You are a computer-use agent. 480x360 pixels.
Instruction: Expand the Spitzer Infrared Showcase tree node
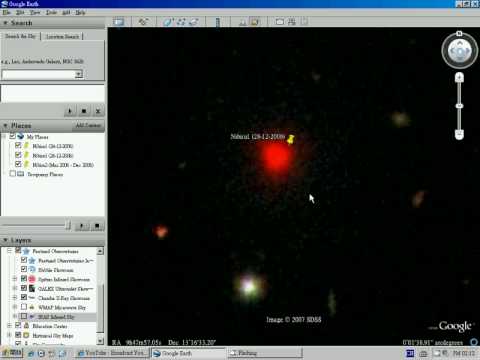pyautogui.click(x=15, y=279)
